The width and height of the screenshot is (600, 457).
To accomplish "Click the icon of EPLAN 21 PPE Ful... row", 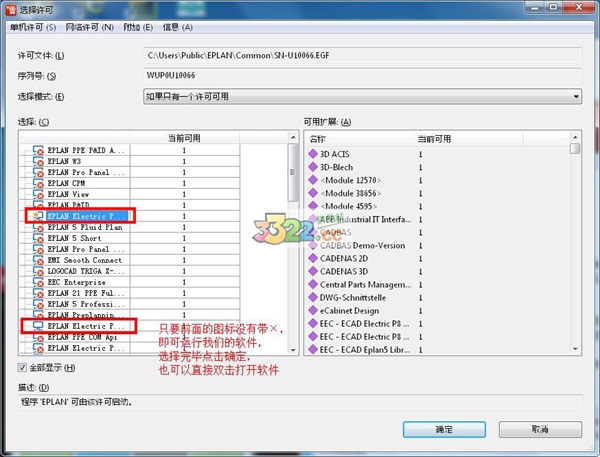I will (x=38, y=293).
